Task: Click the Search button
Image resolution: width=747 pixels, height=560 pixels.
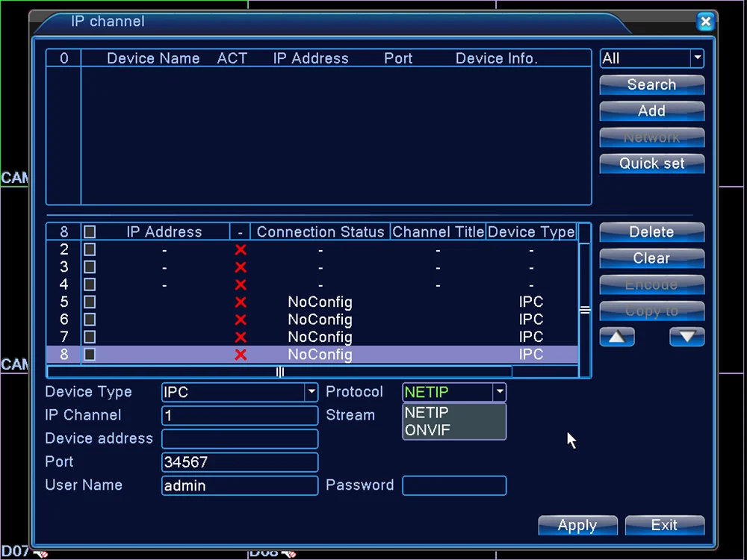Action: pyautogui.click(x=651, y=85)
